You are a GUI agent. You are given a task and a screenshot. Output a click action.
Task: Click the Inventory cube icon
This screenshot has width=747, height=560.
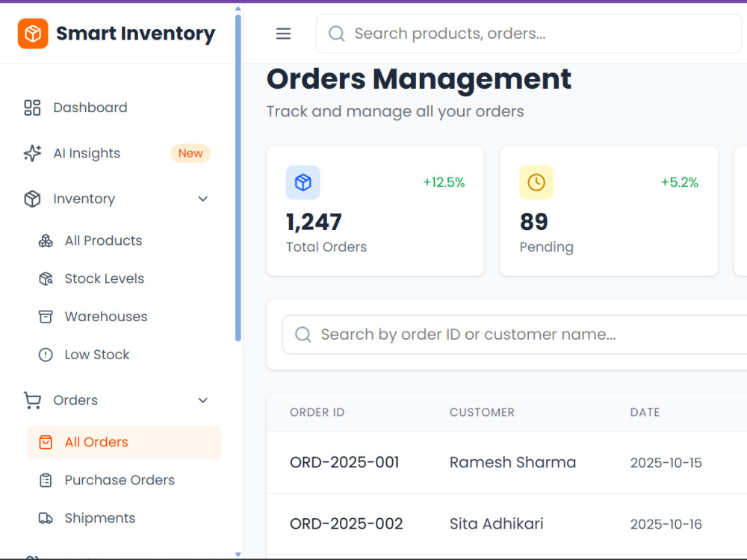(32, 199)
